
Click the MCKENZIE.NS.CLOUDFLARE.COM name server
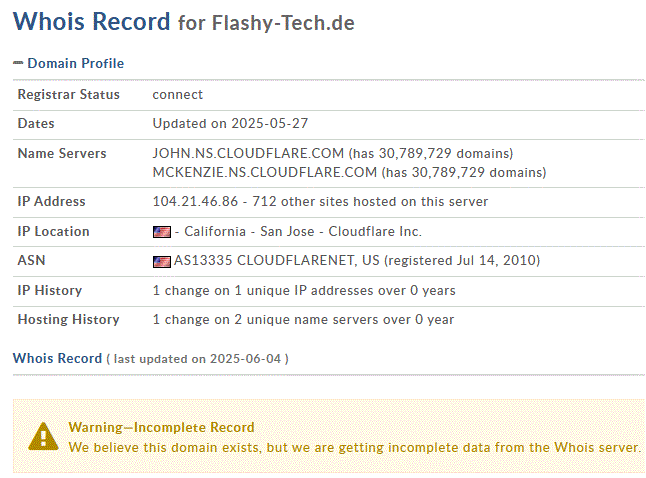point(266,172)
